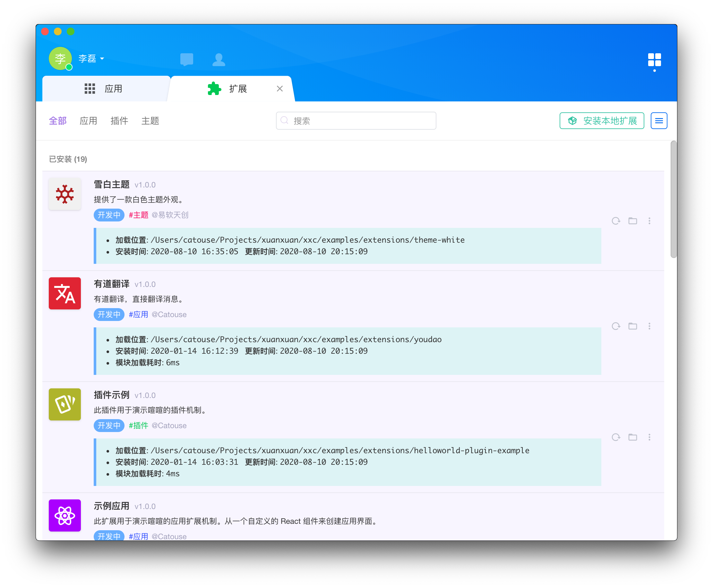
Task: Open the contacts person icon
Action: pyautogui.click(x=219, y=59)
